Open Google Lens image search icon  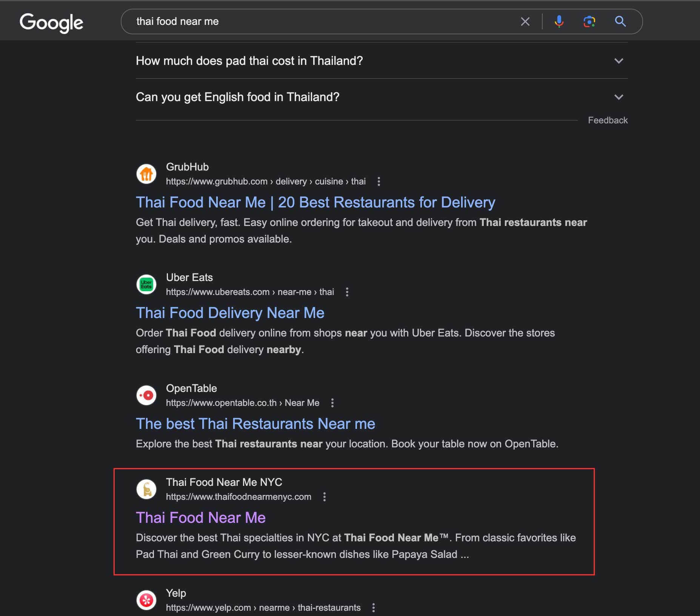tap(589, 22)
